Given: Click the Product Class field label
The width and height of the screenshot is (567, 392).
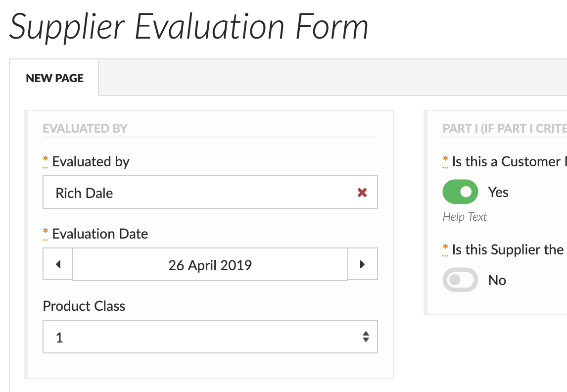Looking at the screenshot, I should point(84,306).
